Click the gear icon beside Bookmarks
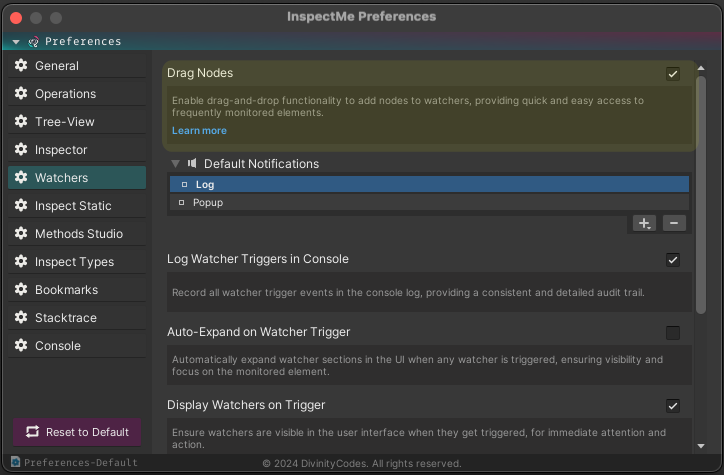The width and height of the screenshot is (724, 475). [x=21, y=289]
